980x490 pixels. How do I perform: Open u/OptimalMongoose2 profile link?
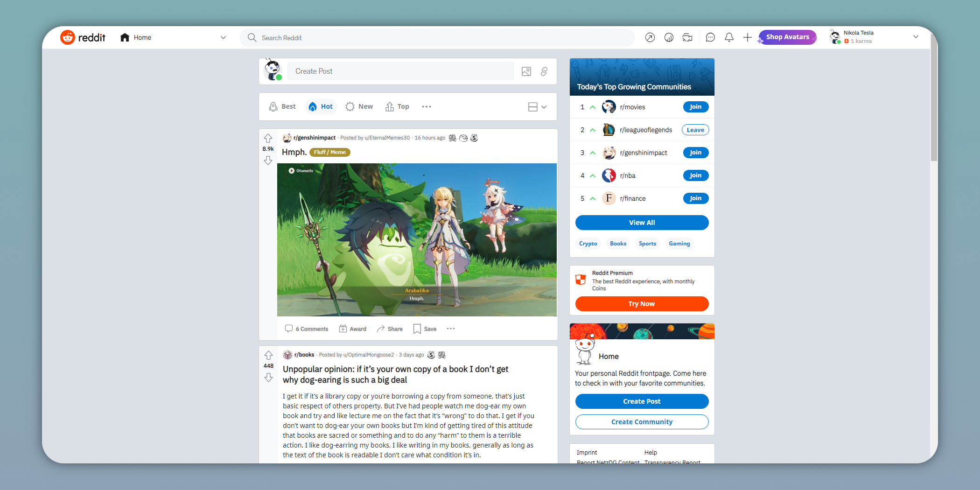pos(369,355)
